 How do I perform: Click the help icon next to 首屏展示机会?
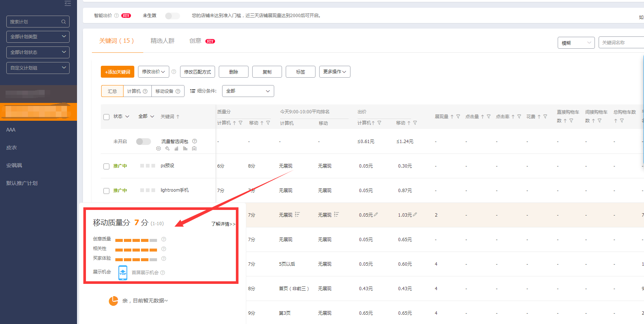click(x=163, y=273)
